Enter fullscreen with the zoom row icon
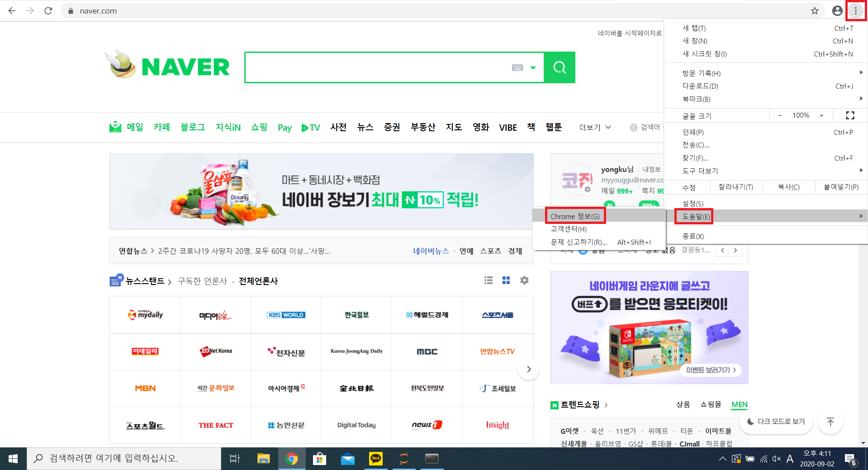868x470 pixels. tap(850, 115)
